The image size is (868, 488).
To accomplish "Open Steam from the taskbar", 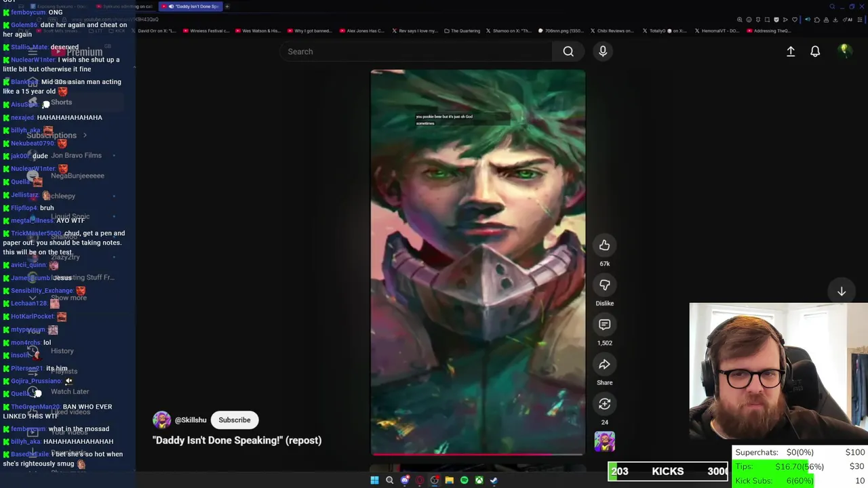I will [494, 480].
